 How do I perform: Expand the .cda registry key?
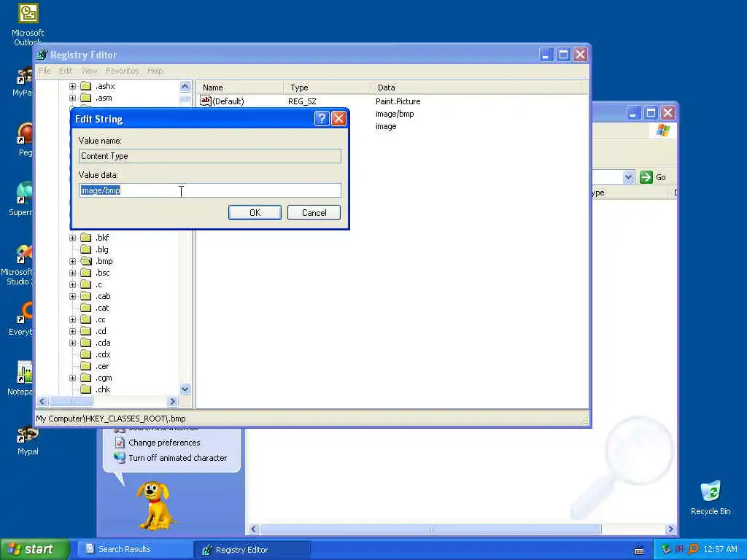pos(72,343)
